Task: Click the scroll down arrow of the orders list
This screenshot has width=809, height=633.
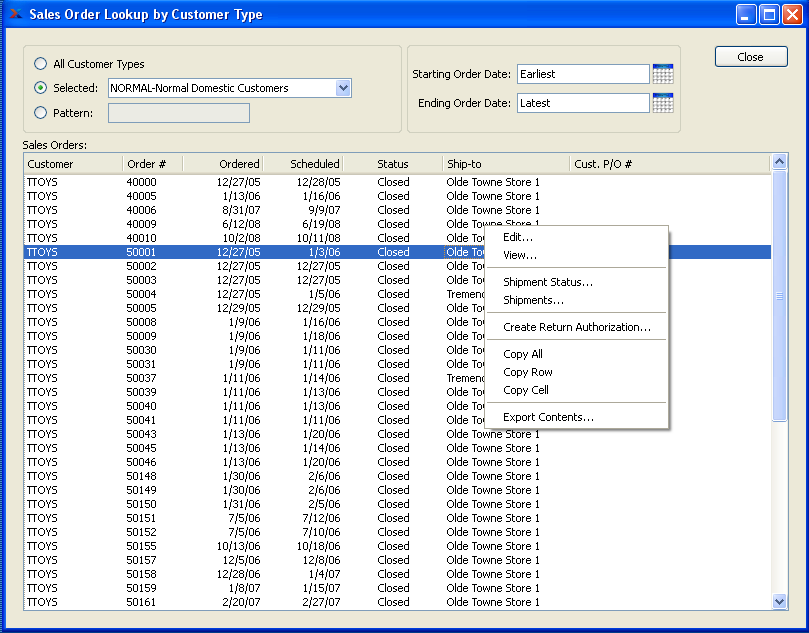Action: (780, 601)
